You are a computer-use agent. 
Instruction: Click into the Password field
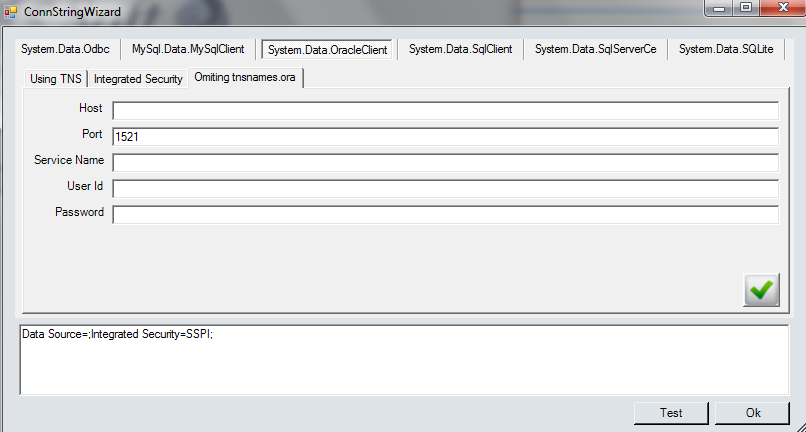pyautogui.click(x=446, y=214)
